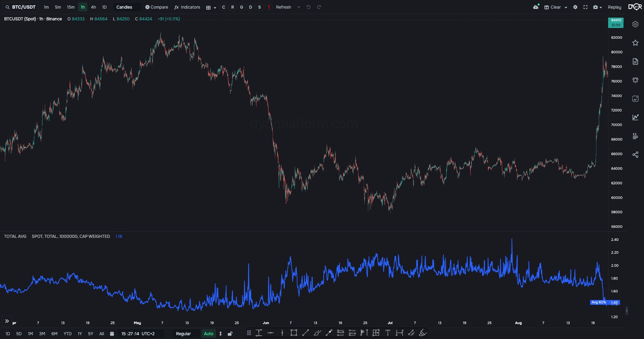Enter fullscreen chart mode
644x339 pixels.
(585, 7)
